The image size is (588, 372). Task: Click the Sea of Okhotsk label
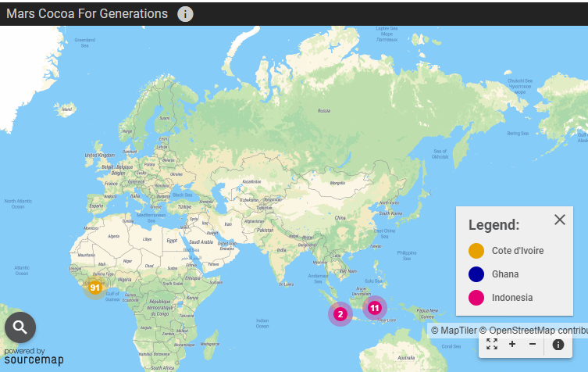pos(440,154)
